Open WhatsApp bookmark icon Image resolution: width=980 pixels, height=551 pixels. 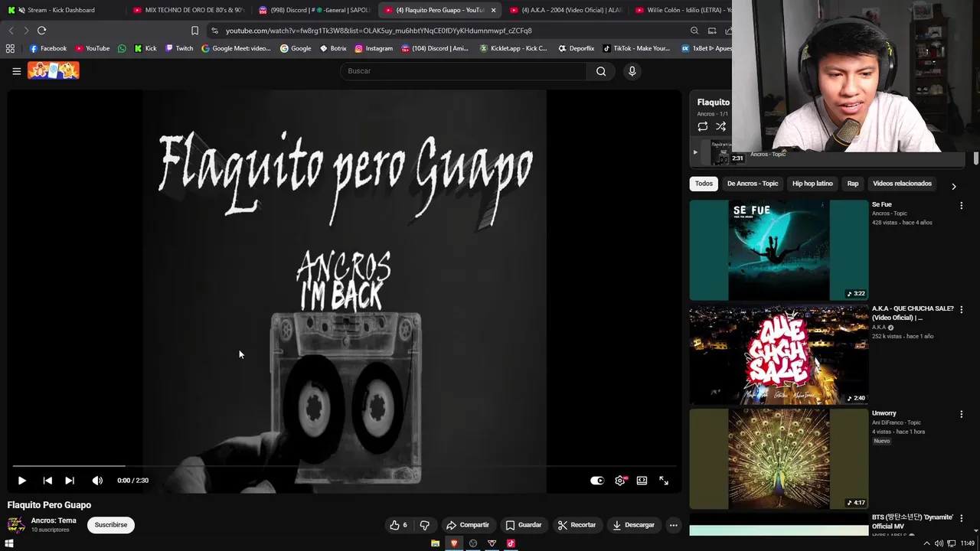pos(122,48)
